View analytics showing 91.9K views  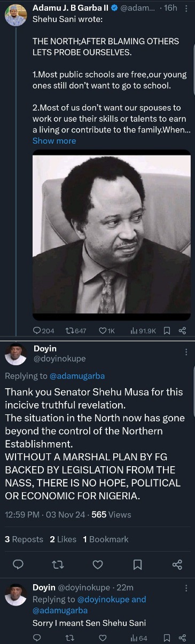click(143, 331)
